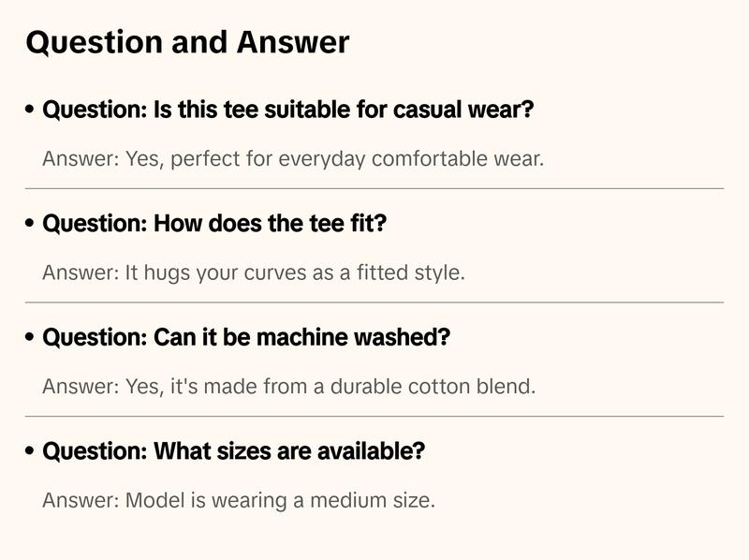Select the 'hugs your curves' answer text
Viewport: 749px width, 560px height.
pos(254,273)
